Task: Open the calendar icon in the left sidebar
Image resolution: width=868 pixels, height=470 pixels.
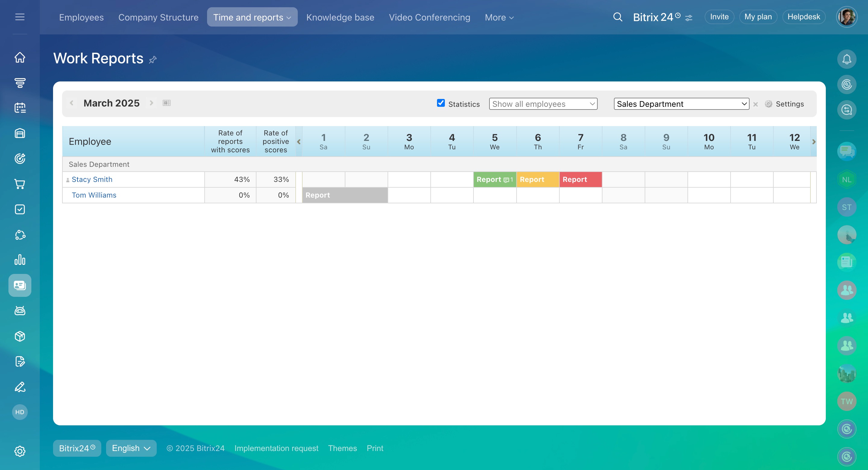Action: point(20,108)
